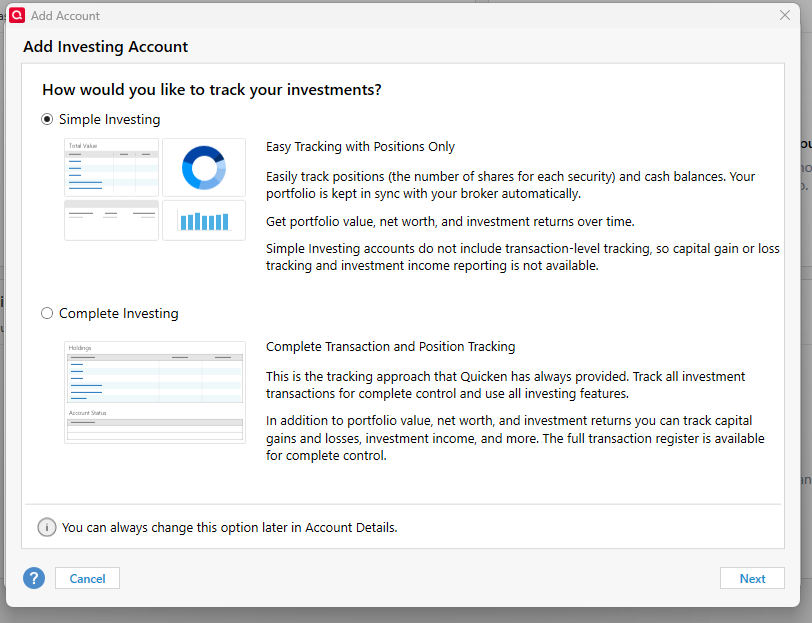
Task: Click the donut chart thumbnail
Action: tap(204, 167)
